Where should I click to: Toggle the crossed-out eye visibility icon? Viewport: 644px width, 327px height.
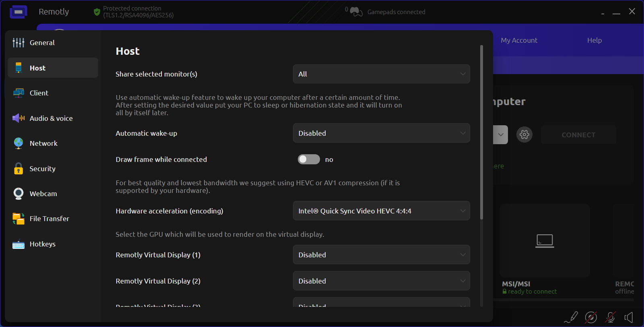click(590, 317)
